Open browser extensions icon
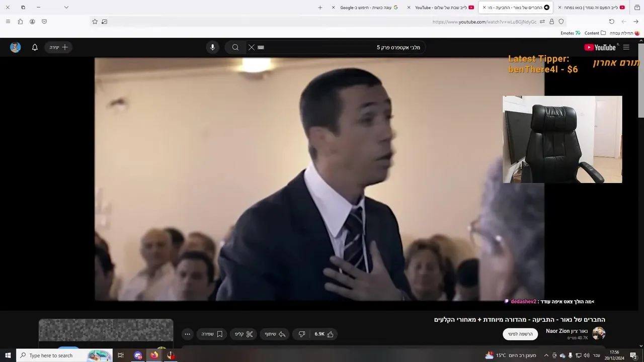The image size is (644, 362). point(20,22)
